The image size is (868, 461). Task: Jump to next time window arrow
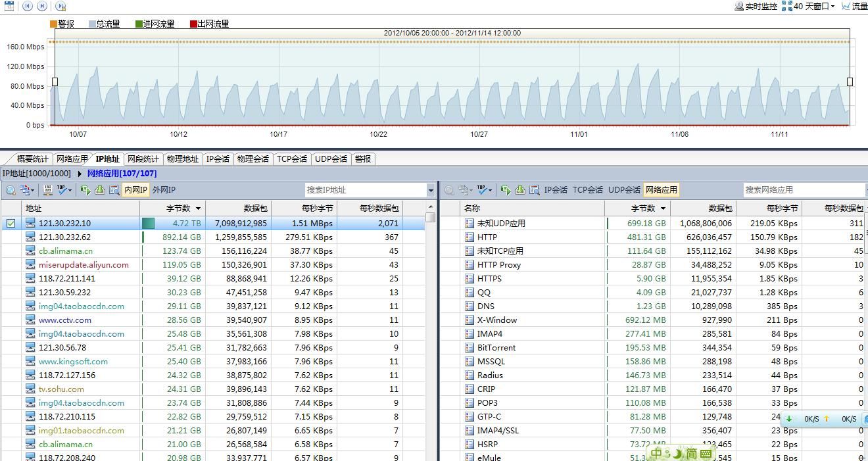[x=42, y=6]
